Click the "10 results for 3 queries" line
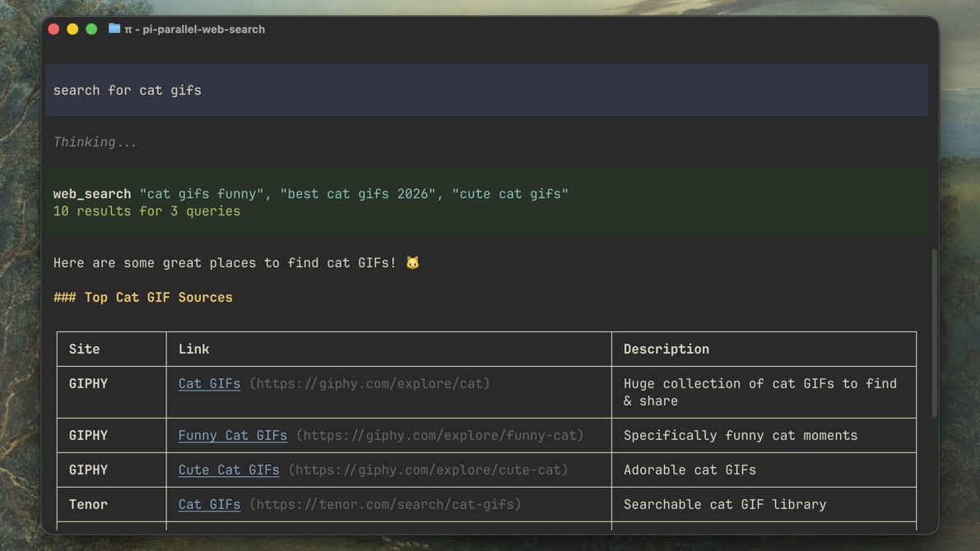The image size is (980, 551). [146, 211]
